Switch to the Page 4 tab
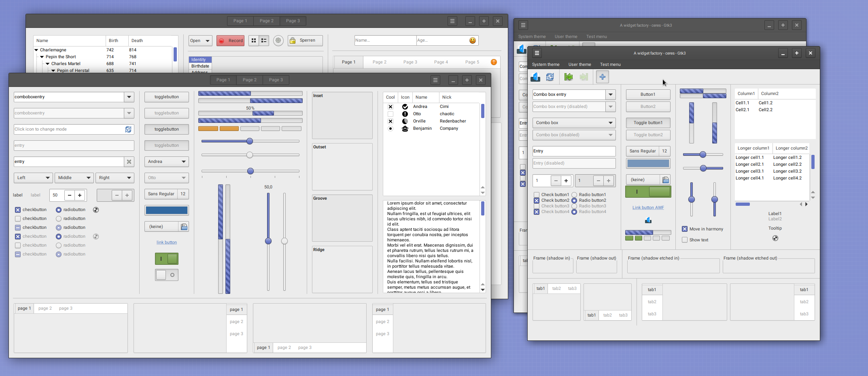Screen dimensions: 868x376 pos(441,62)
